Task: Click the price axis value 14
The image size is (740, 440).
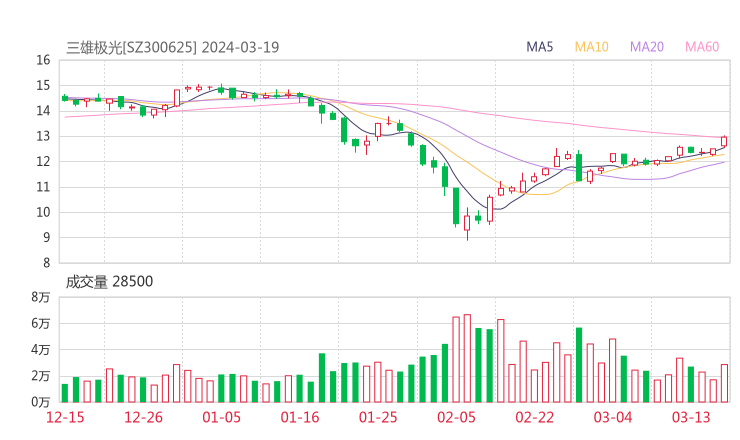Action: pyautogui.click(x=43, y=110)
